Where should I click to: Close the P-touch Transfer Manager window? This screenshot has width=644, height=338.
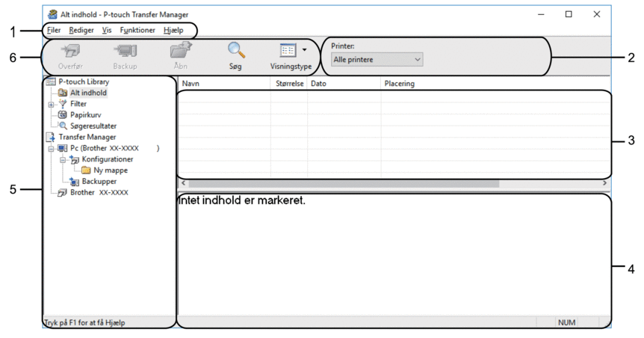(x=597, y=14)
